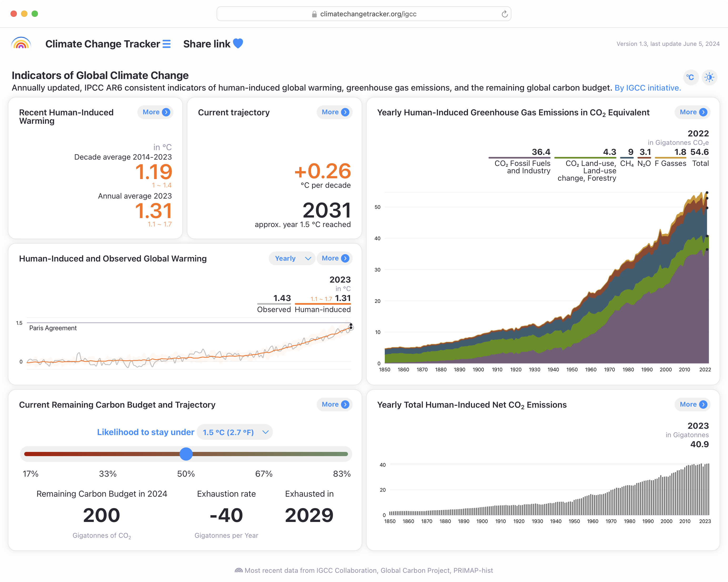
Task: Click the Likelihood to stay under label
Action: [x=146, y=432]
